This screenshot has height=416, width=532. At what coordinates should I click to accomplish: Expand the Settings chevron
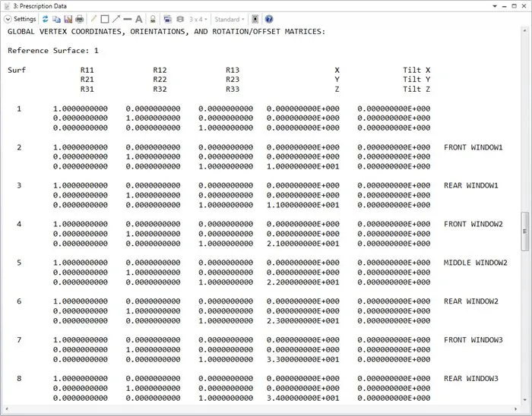point(8,19)
